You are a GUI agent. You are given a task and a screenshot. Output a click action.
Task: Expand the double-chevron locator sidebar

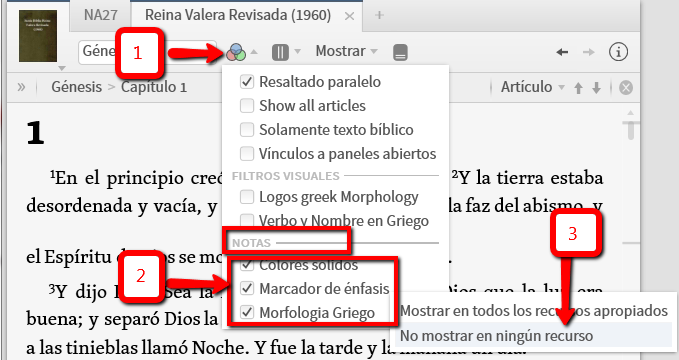pos(21,87)
